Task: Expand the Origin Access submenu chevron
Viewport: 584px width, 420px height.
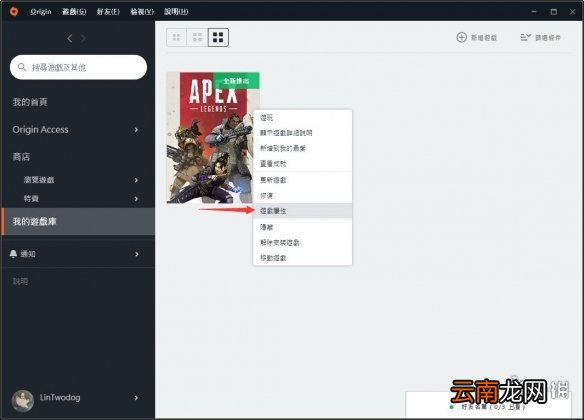Action: (136, 130)
